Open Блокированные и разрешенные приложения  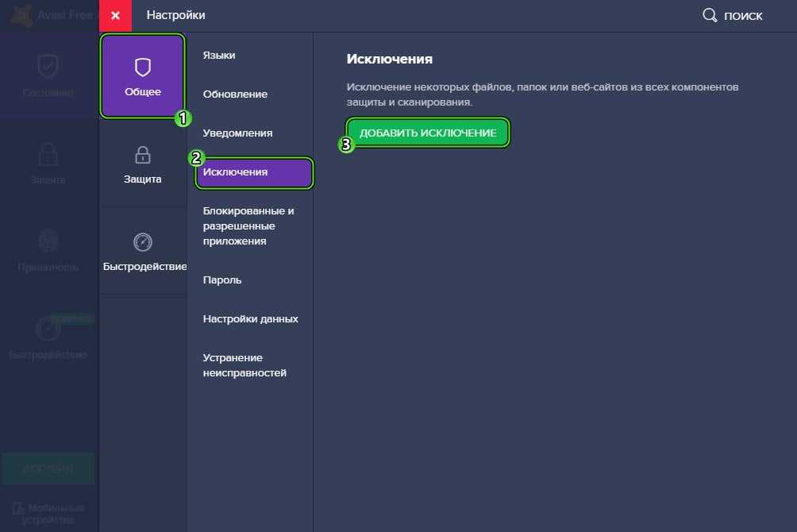click(x=248, y=226)
